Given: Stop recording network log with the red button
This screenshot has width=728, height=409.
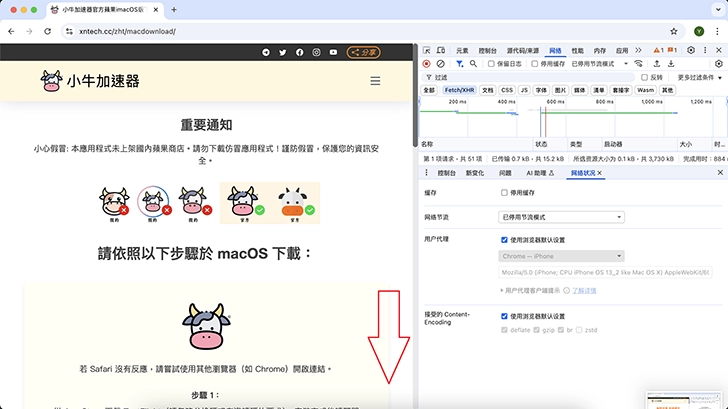Looking at the screenshot, I should [426, 64].
